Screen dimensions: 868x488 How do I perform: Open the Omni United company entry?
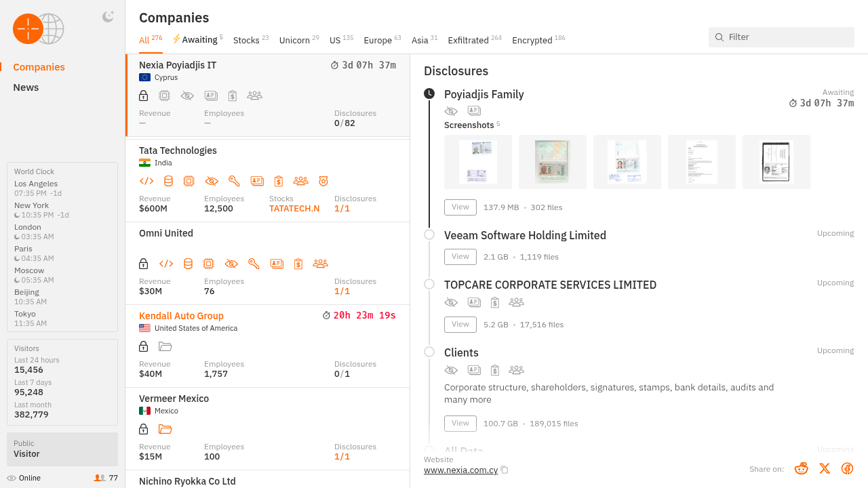(268, 264)
